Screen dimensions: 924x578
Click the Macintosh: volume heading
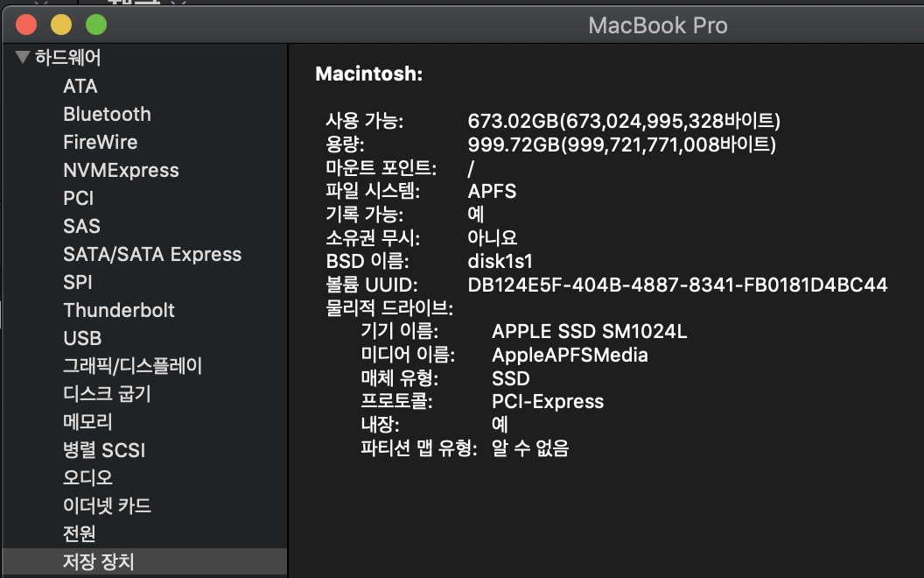tap(369, 74)
